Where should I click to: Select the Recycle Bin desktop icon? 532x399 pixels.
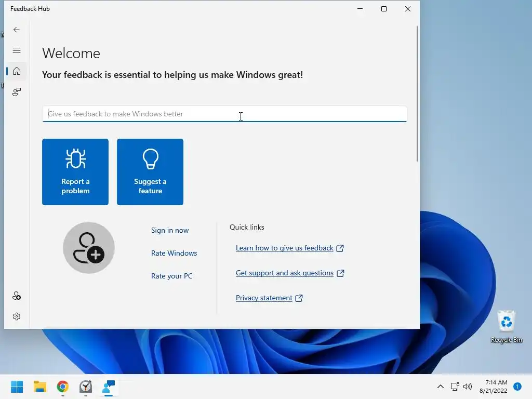pyautogui.click(x=506, y=327)
